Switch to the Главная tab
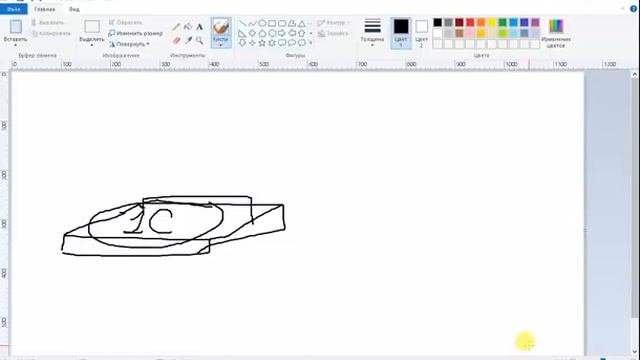Image resolution: width=640 pixels, height=360 pixels. pos(45,9)
